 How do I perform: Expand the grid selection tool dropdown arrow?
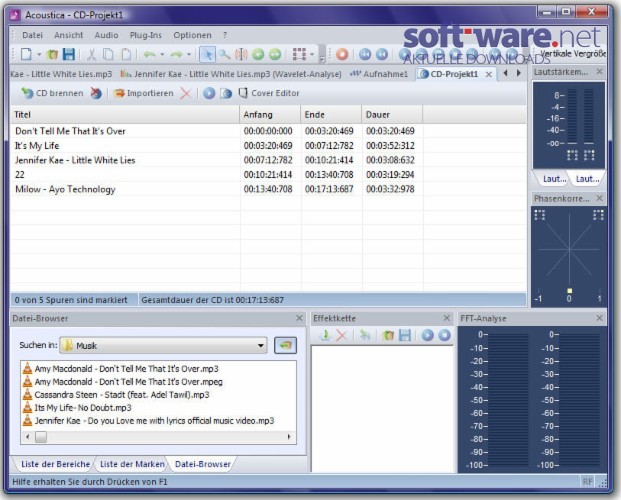(312, 54)
